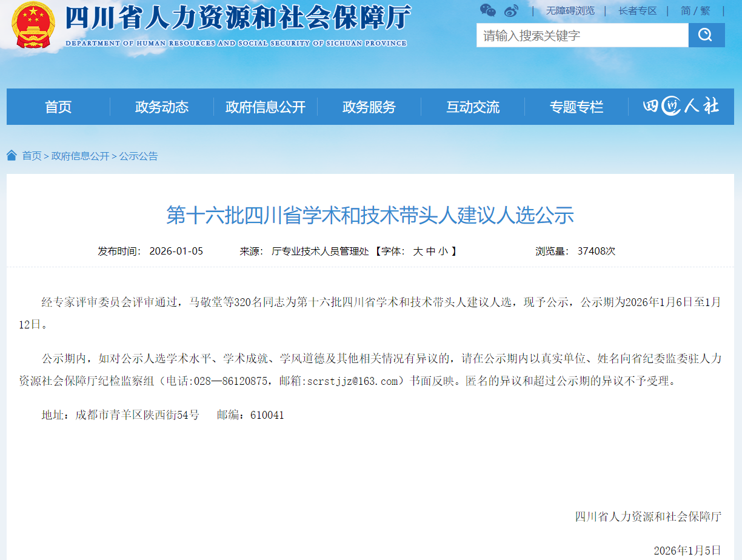Click the home icon in the breadcrumb

[x=11, y=155]
